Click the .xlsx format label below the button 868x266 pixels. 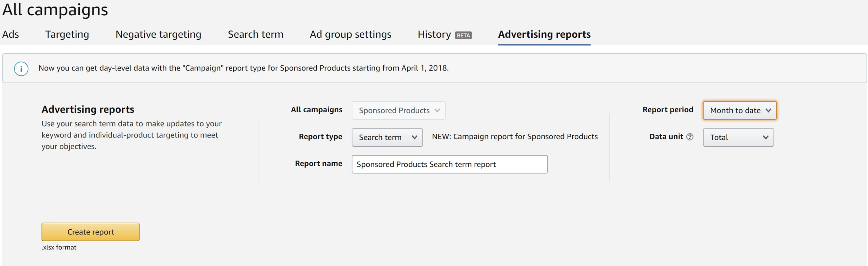(x=59, y=247)
